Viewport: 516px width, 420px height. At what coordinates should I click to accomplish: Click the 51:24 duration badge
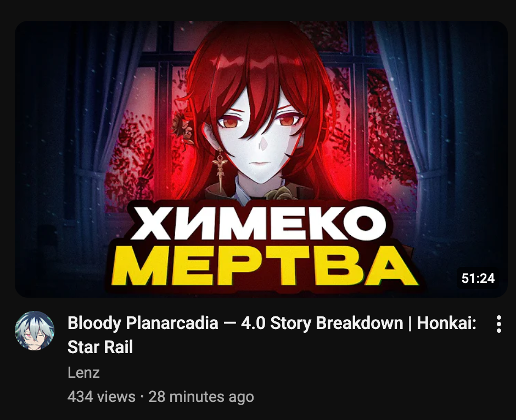(478, 279)
